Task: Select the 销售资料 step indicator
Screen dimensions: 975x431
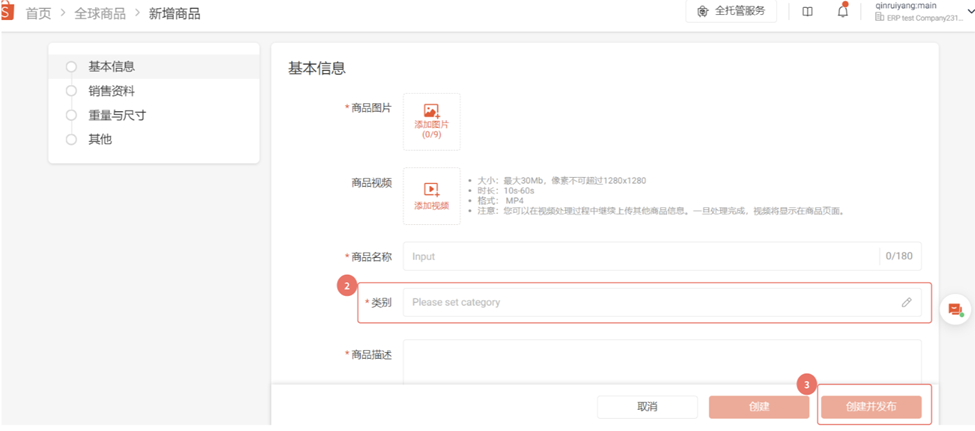Action: [x=71, y=91]
